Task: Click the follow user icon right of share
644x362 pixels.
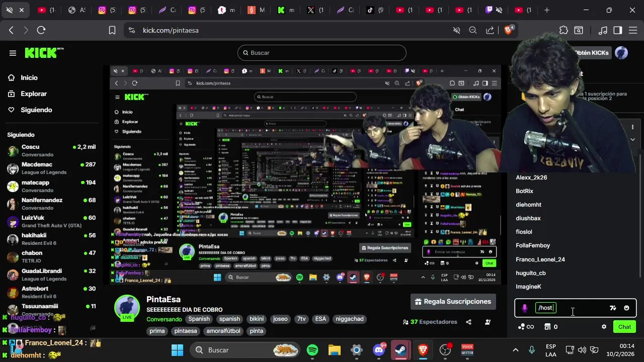Action: 488,322
